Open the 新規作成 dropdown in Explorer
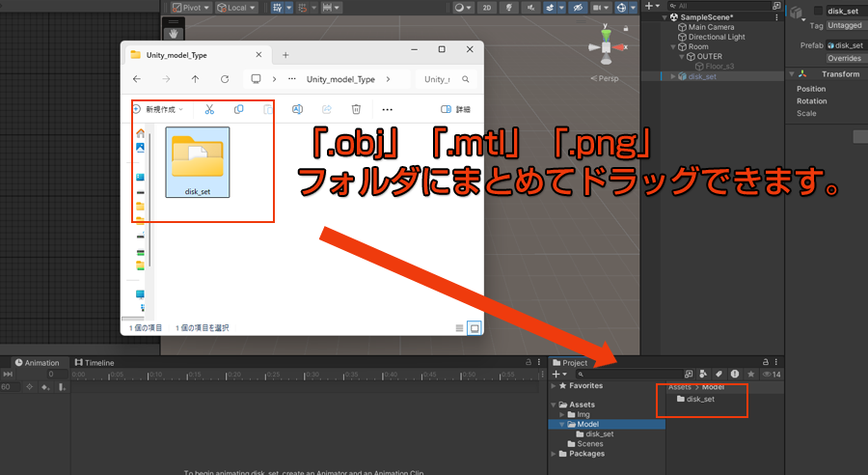This screenshot has width=868, height=475. pos(159,110)
